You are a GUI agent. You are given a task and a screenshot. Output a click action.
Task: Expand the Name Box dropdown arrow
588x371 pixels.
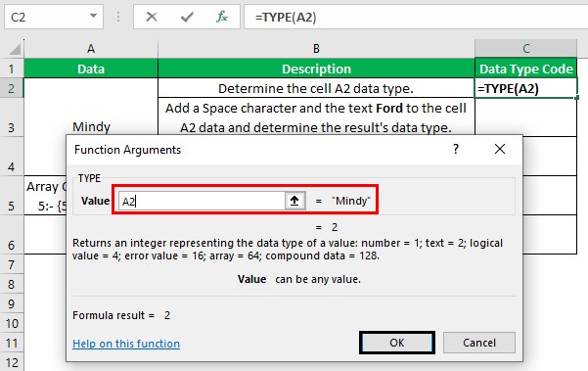[93, 16]
